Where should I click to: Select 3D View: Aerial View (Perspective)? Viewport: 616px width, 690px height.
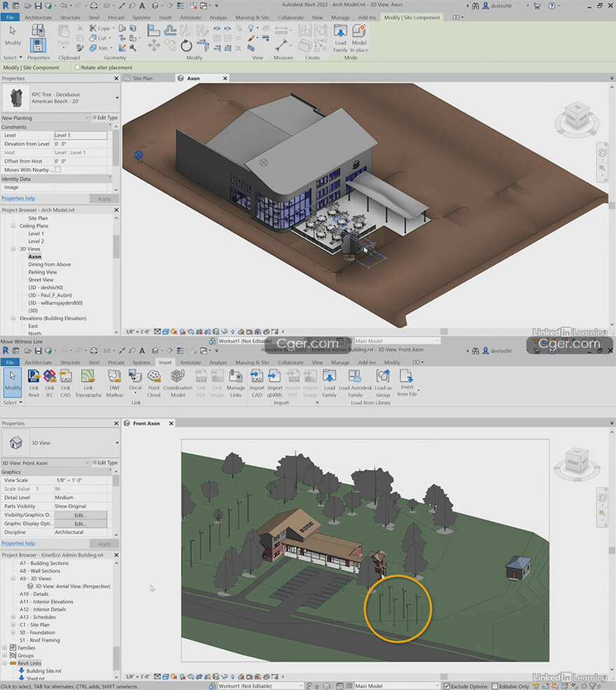click(x=73, y=586)
